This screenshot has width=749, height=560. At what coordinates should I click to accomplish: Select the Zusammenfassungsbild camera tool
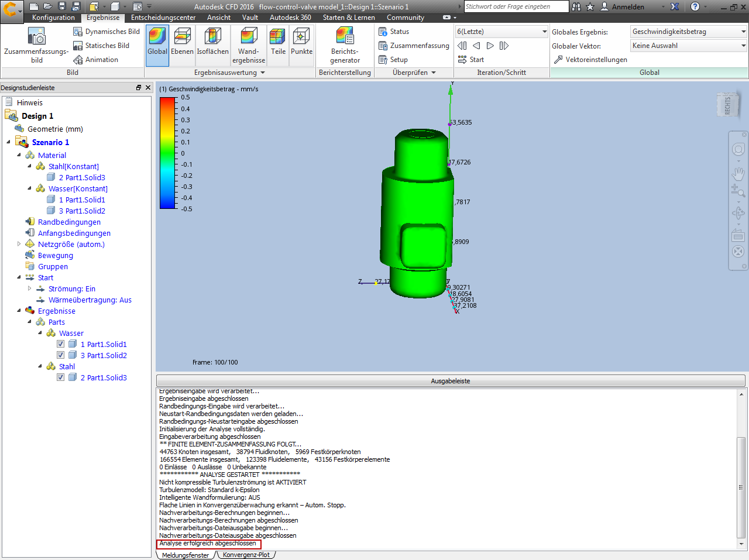(x=36, y=46)
